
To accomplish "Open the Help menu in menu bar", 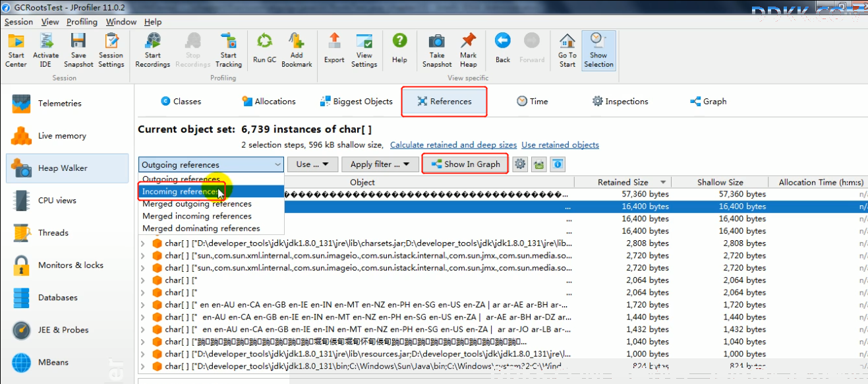I will point(153,22).
